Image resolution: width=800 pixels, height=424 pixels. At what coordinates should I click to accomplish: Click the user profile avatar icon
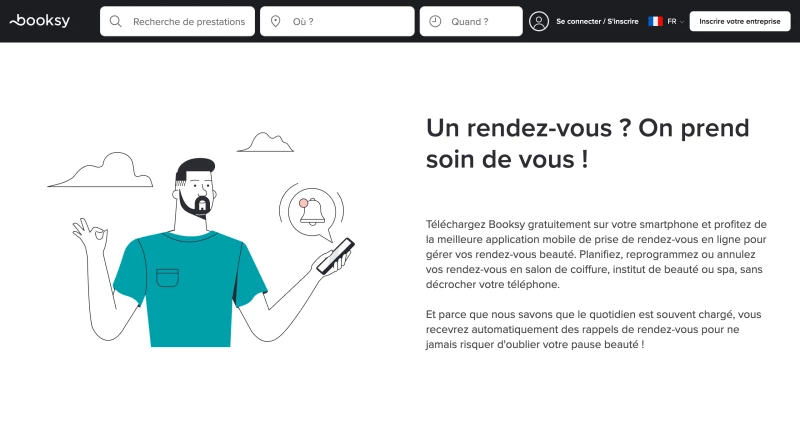539,21
